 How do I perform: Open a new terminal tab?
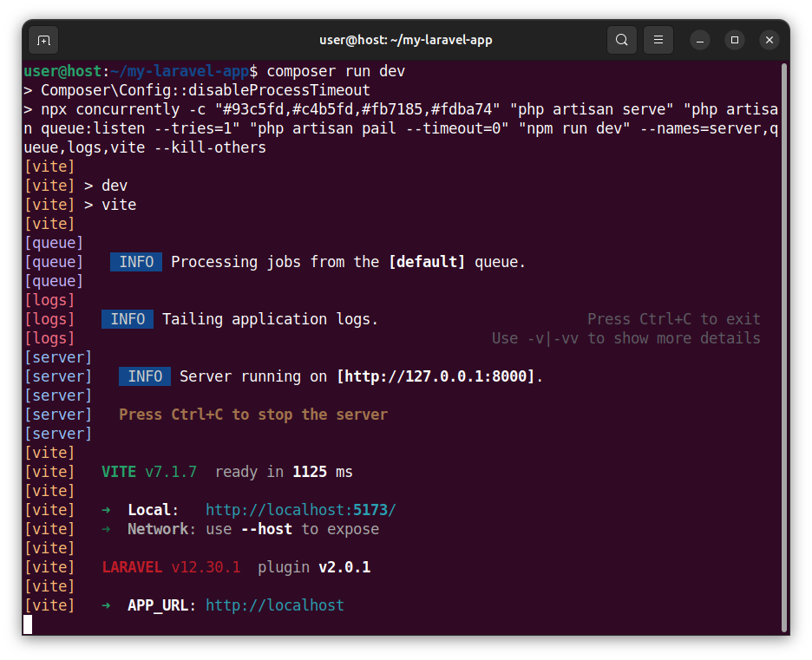(x=43, y=40)
